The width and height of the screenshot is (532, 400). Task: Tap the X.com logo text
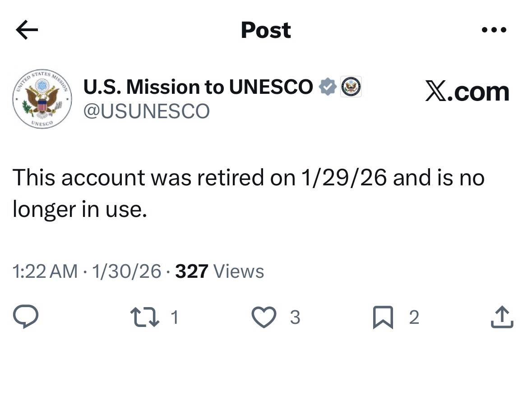(x=467, y=92)
